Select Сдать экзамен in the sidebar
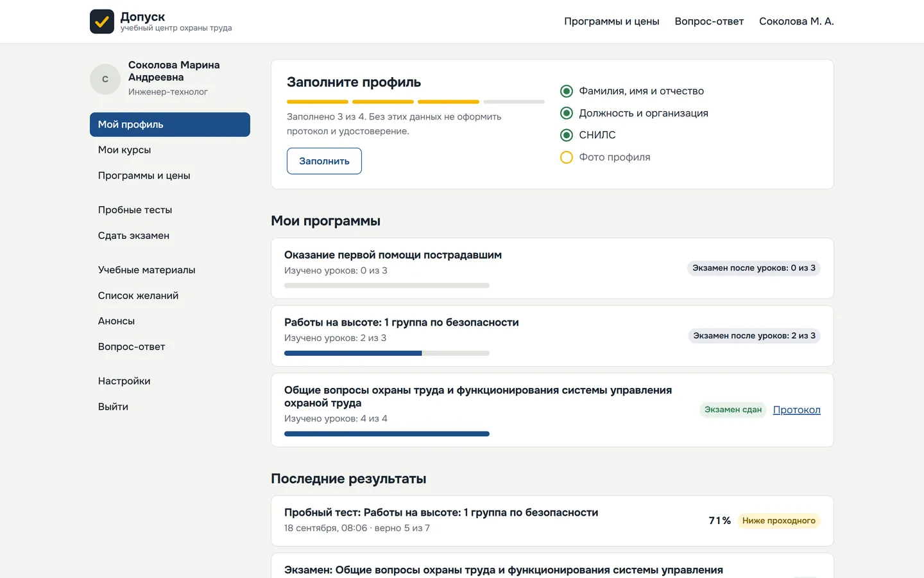This screenshot has height=578, width=924. coord(170,236)
